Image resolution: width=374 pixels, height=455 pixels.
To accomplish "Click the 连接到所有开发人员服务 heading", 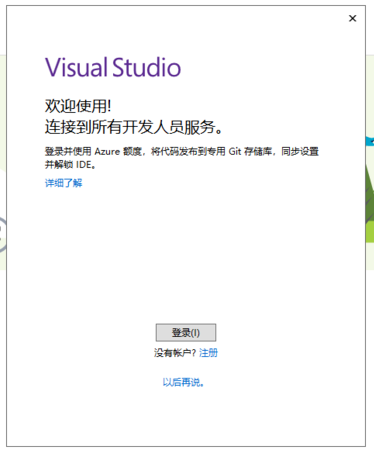I will [134, 127].
